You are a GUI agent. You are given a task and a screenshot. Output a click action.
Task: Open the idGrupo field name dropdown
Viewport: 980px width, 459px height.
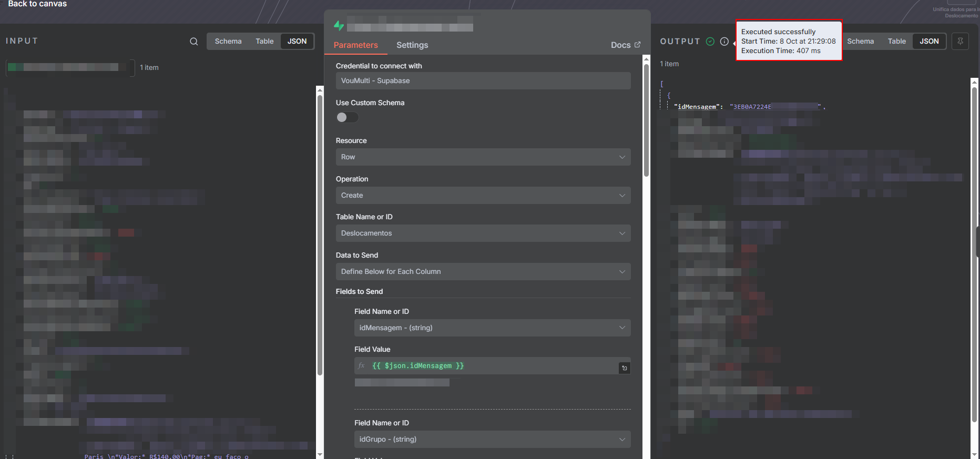click(493, 440)
